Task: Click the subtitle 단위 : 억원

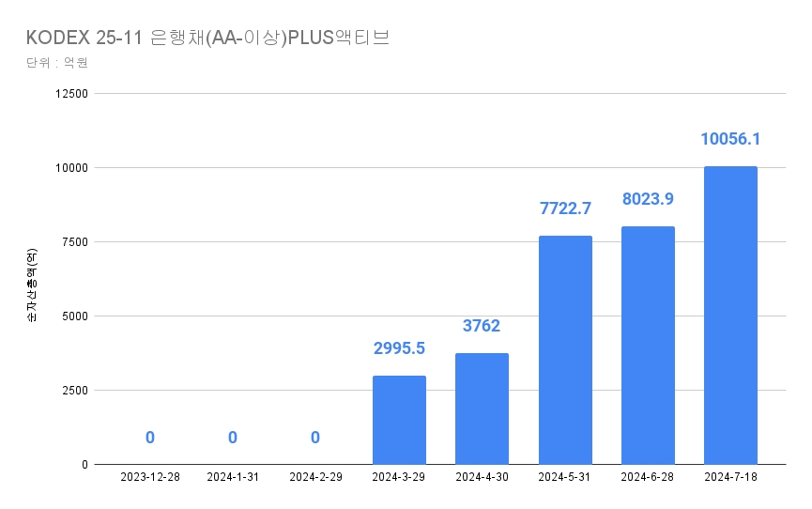Action: (x=57, y=62)
